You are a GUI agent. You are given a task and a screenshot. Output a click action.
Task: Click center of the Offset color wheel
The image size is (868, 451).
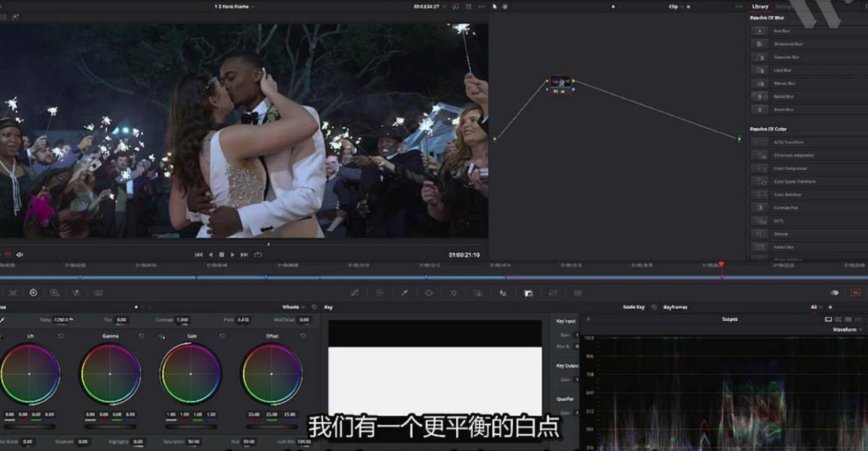272,374
